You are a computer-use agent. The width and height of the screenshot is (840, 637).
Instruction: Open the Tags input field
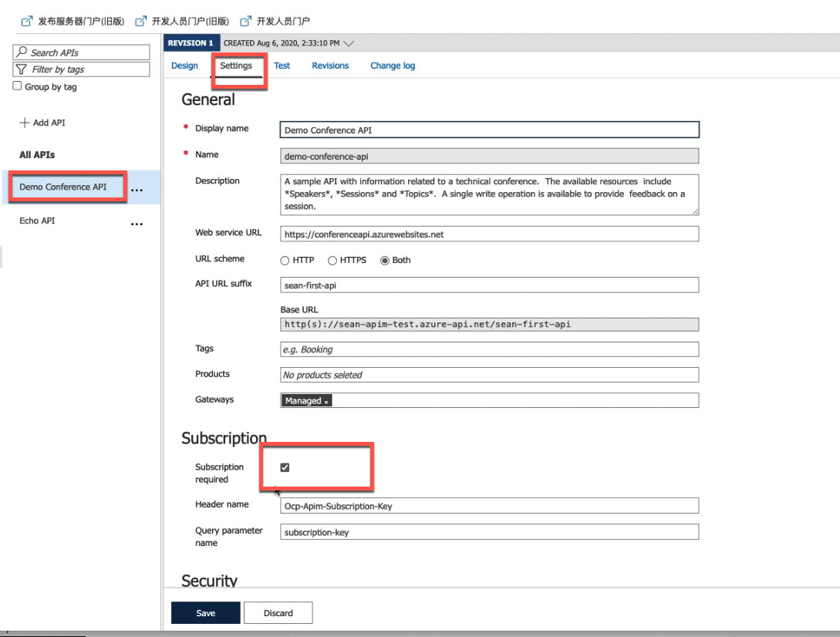pyautogui.click(x=489, y=349)
